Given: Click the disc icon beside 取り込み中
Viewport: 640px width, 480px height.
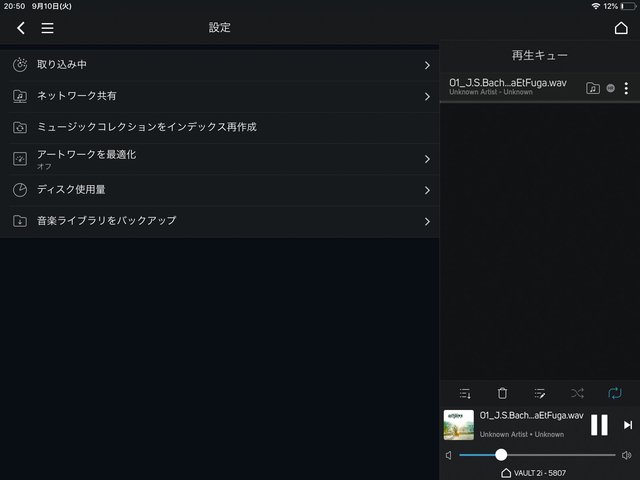Looking at the screenshot, I should [x=20, y=64].
